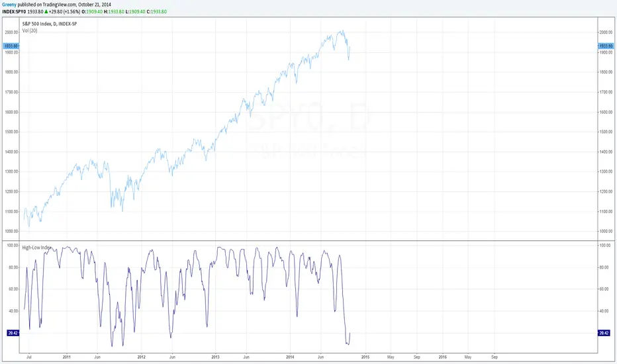Click the 2013 label on the time axis
The width and height of the screenshot is (617, 364).
tap(216, 357)
